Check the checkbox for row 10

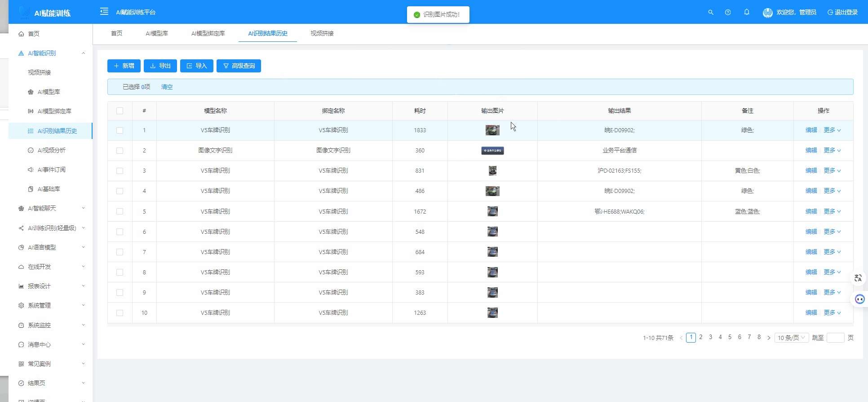(120, 313)
